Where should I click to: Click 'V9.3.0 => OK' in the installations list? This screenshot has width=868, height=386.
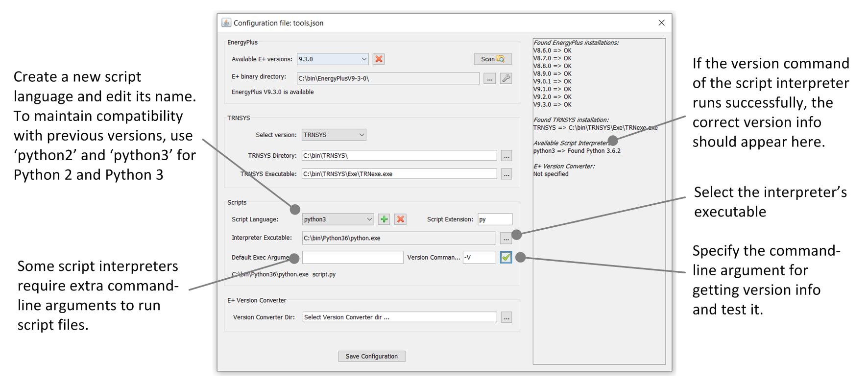[x=553, y=104]
